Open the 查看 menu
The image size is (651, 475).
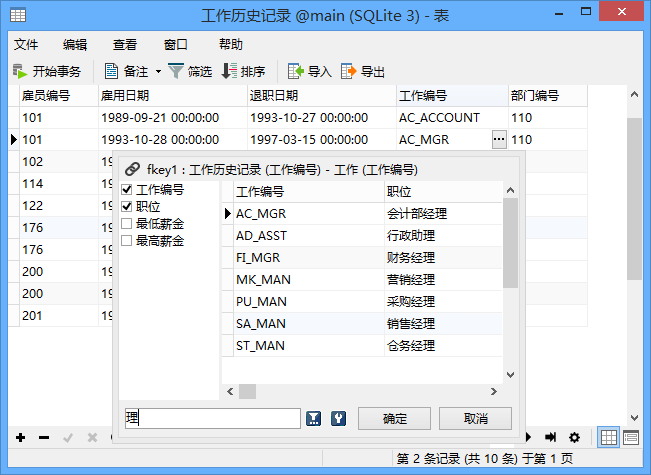pos(125,44)
